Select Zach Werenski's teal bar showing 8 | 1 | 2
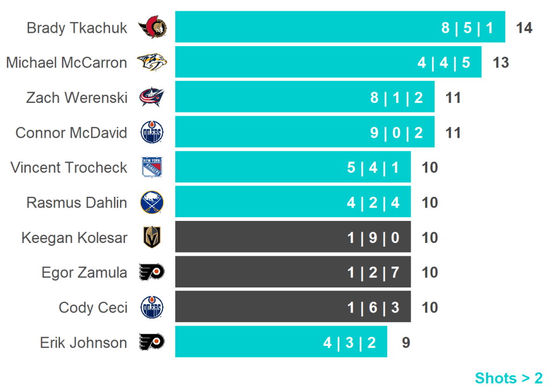The height and width of the screenshot is (392, 549). click(x=305, y=98)
